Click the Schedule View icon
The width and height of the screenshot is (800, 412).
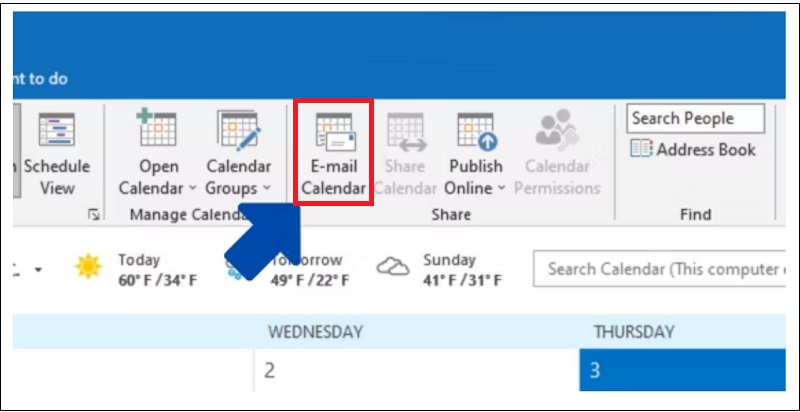[x=58, y=131]
